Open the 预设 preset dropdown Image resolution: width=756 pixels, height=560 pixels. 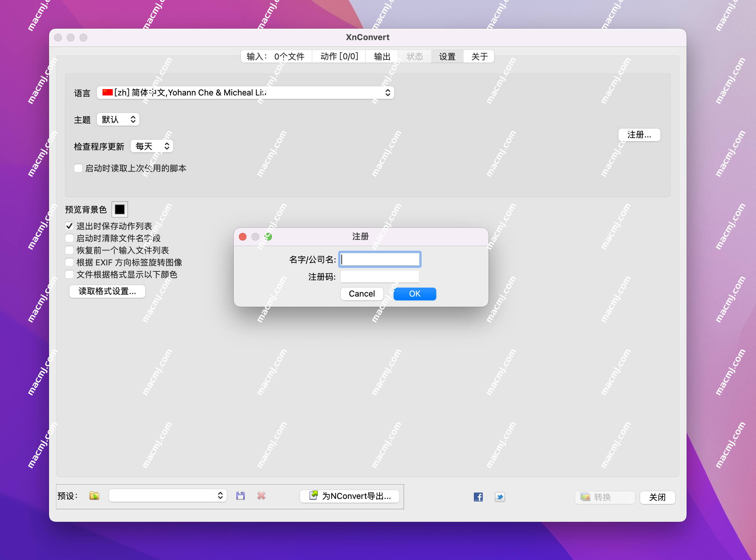click(x=168, y=496)
